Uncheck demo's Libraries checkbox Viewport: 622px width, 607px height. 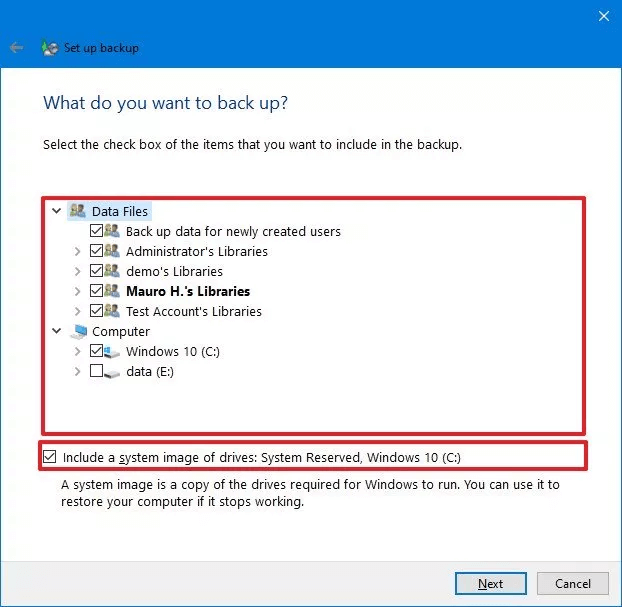point(96,271)
